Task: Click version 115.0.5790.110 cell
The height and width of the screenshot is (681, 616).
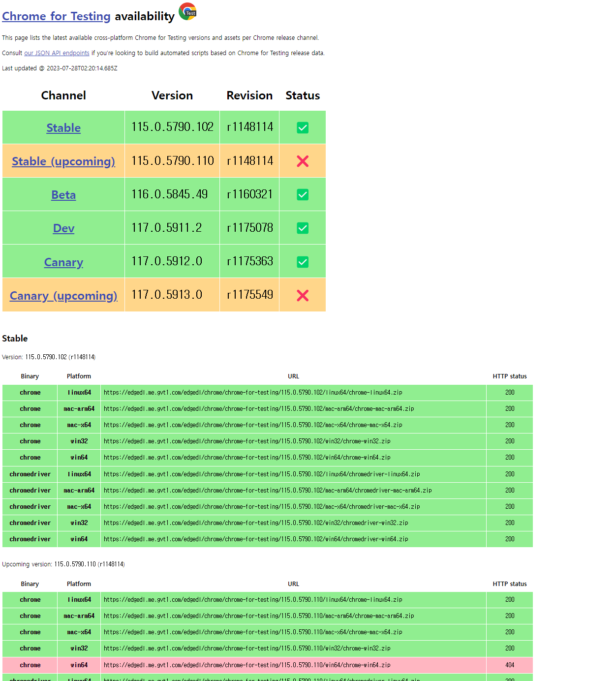Action: coord(172,161)
